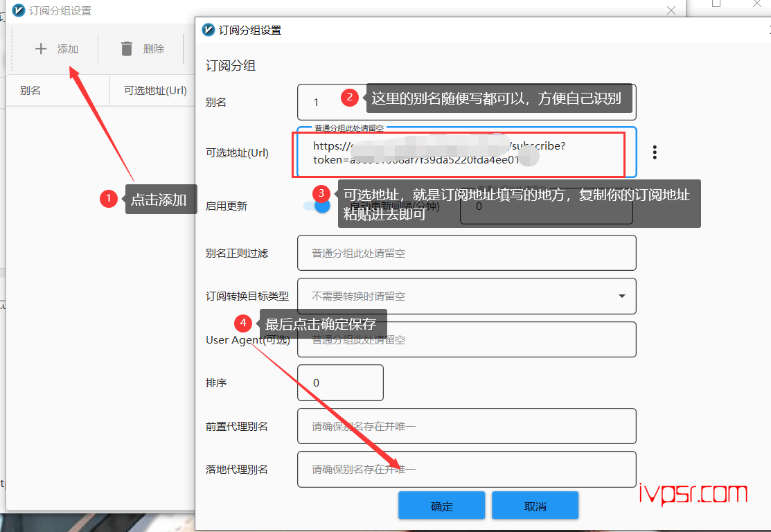Click the 启用更新 label
Image resolution: width=771 pixels, height=532 pixels.
(x=227, y=206)
